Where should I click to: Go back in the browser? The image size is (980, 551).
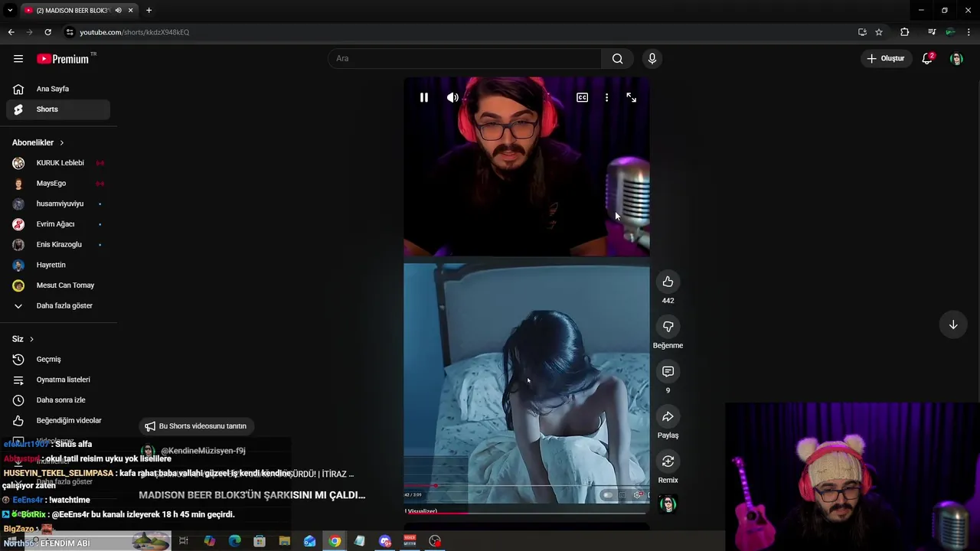pyautogui.click(x=11, y=32)
